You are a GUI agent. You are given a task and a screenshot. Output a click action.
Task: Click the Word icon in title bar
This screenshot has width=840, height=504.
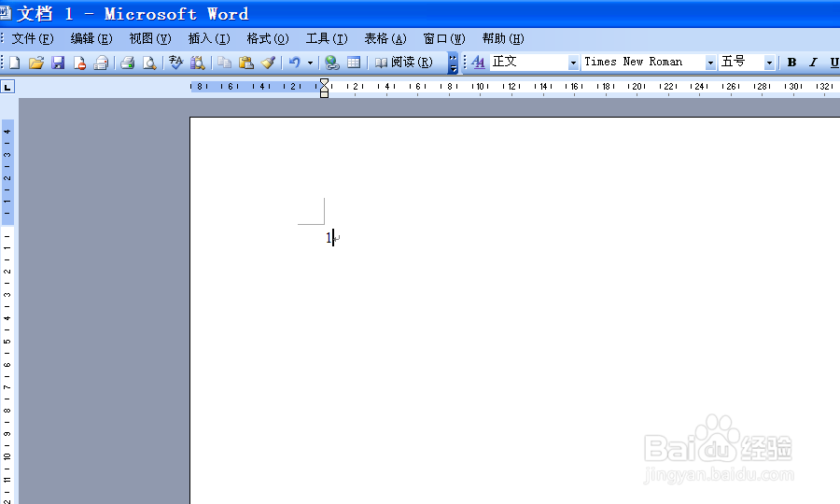coord(5,13)
